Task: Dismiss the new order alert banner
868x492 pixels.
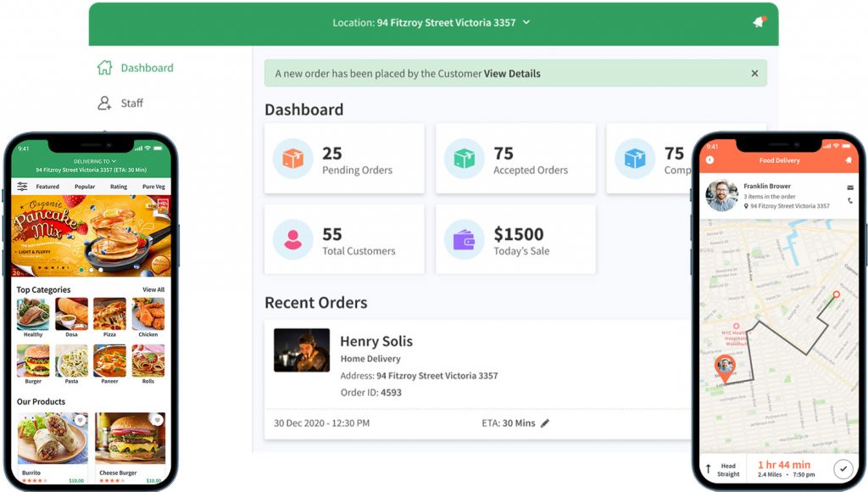Action: (754, 73)
